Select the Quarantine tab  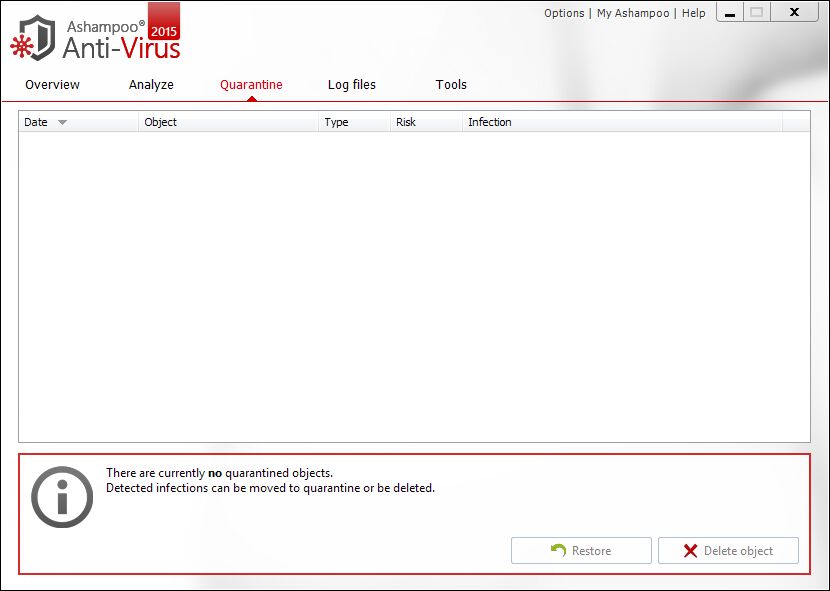251,85
